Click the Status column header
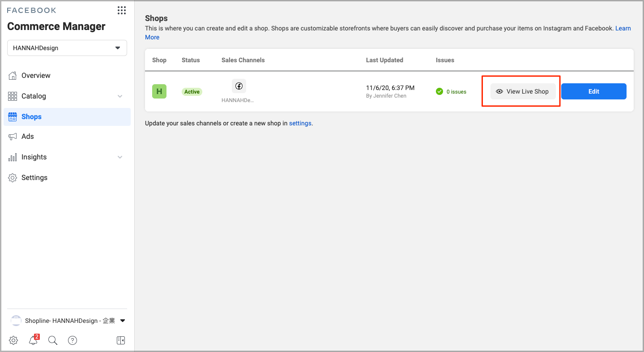This screenshot has height=352, width=644. pos(191,60)
